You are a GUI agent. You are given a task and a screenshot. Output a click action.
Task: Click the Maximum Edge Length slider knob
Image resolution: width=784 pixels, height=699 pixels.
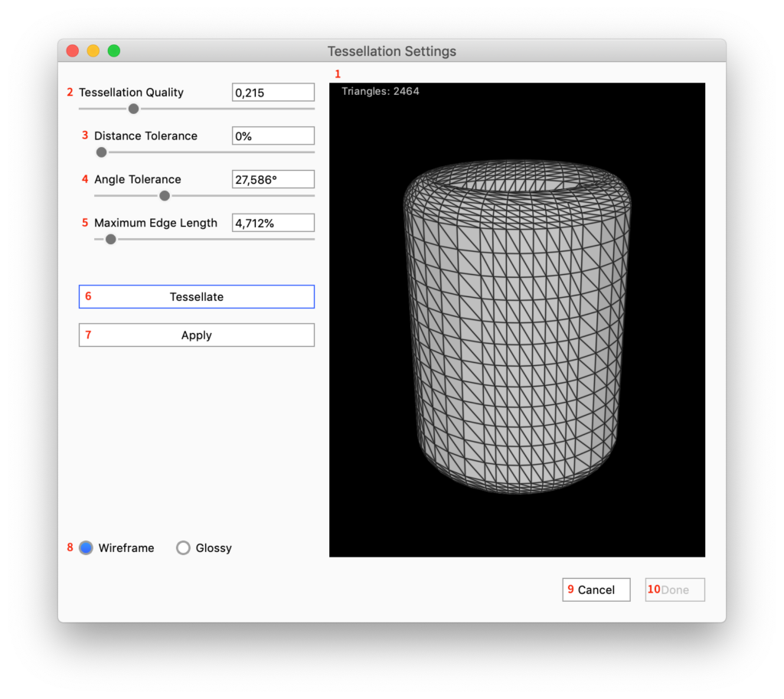[111, 240]
